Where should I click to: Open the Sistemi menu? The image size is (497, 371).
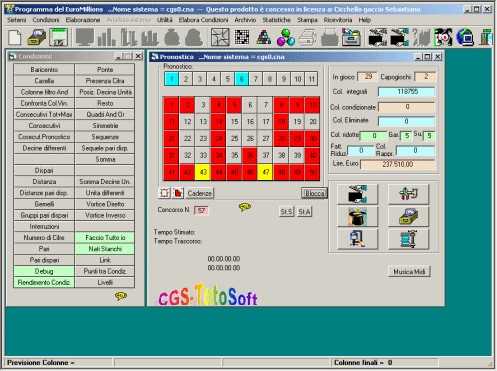coord(16,20)
